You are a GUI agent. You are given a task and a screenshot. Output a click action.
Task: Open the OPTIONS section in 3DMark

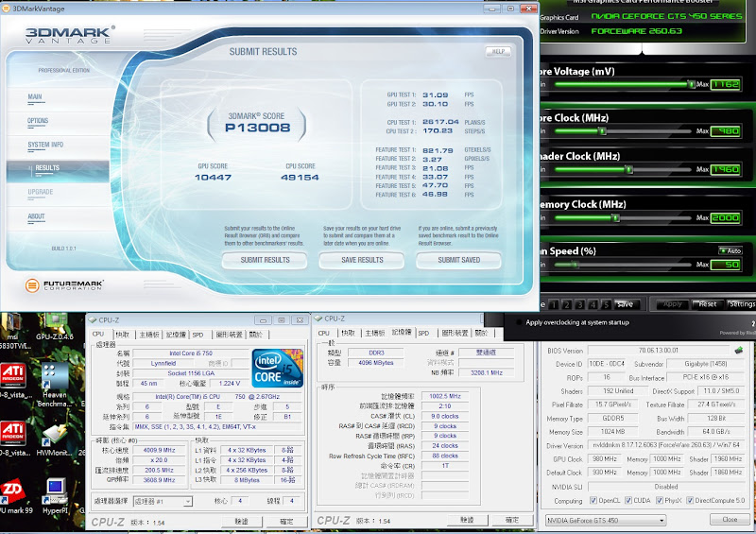38,121
